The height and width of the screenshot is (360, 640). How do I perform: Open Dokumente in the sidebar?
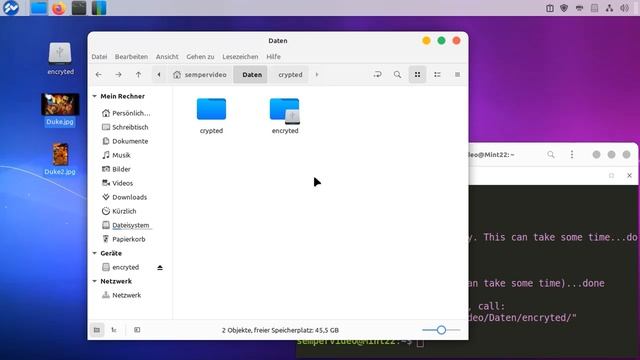(x=125, y=141)
